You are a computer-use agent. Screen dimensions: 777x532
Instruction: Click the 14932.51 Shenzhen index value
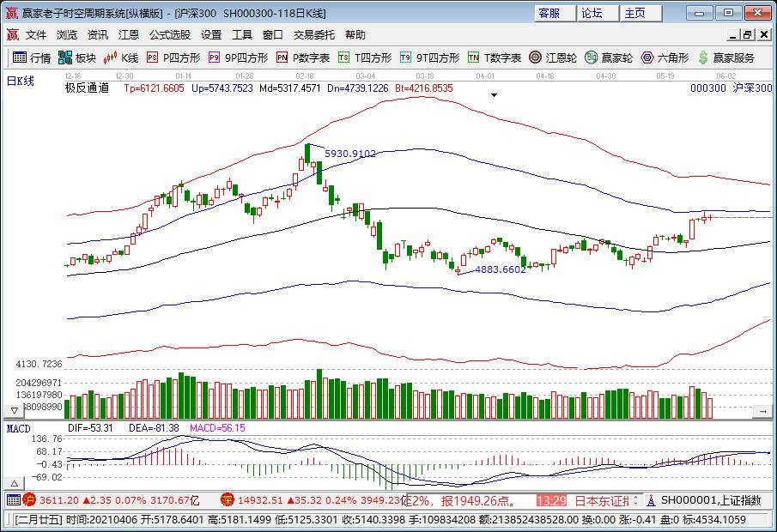(x=260, y=500)
